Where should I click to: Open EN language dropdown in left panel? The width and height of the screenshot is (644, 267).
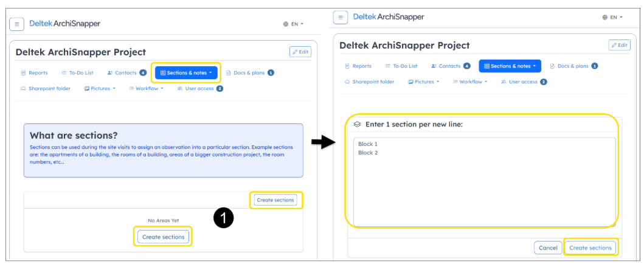(293, 24)
